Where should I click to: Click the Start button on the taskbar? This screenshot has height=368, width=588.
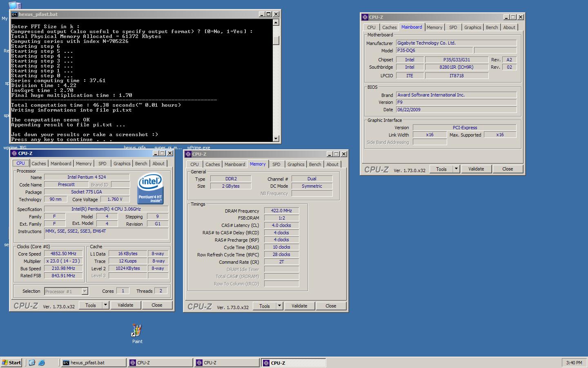[12, 363]
